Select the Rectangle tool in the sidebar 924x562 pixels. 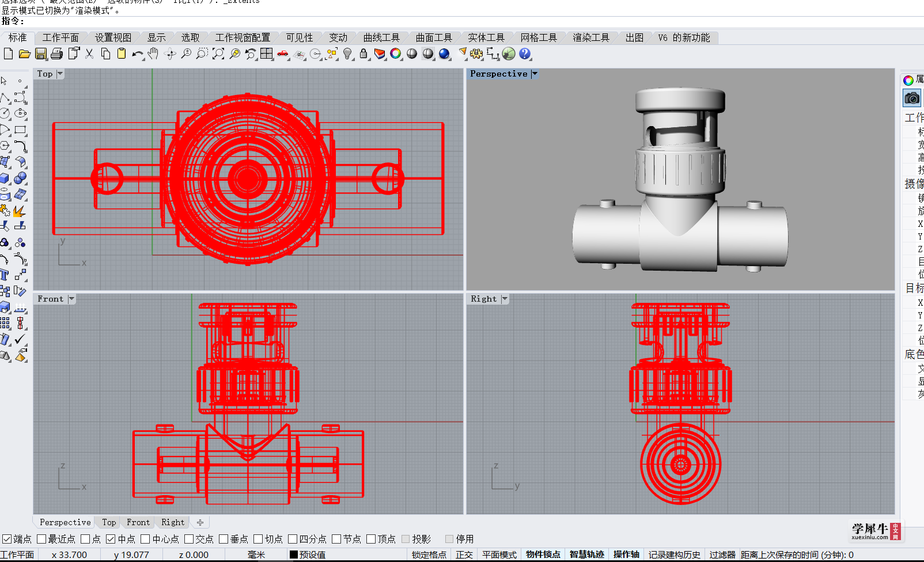tap(21, 130)
